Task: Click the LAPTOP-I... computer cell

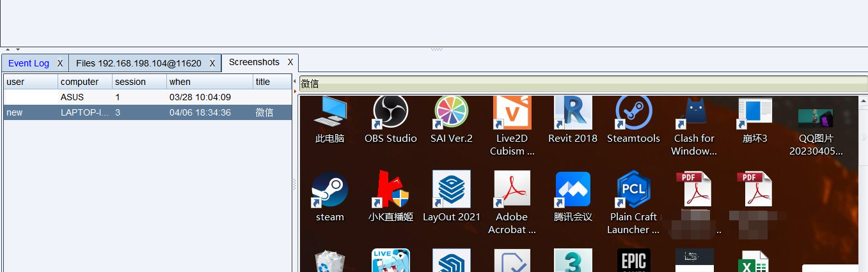Action: click(x=85, y=112)
